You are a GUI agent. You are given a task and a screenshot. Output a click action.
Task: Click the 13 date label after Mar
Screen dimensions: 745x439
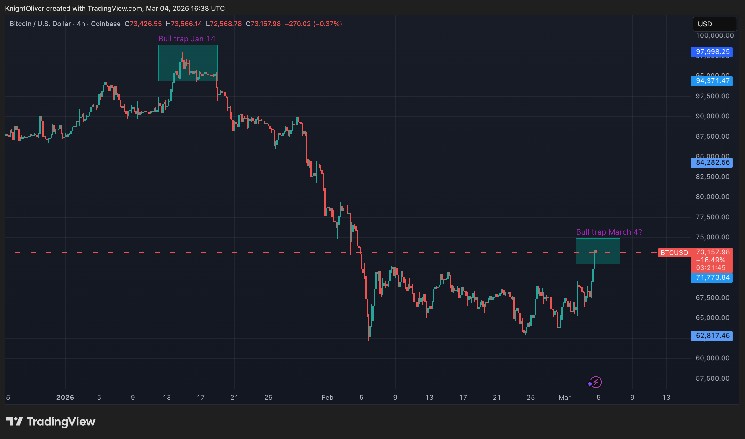pyautogui.click(x=666, y=397)
